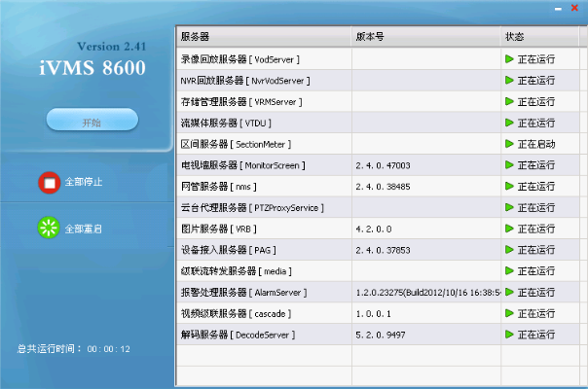588x389 pixels.
Task: Click the status icon for nms server
Action: (509, 186)
